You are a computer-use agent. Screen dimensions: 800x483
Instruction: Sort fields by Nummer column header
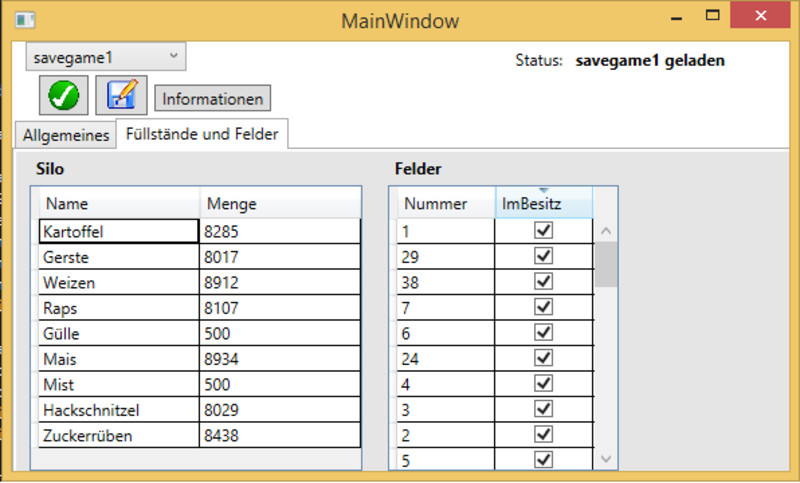tap(442, 204)
